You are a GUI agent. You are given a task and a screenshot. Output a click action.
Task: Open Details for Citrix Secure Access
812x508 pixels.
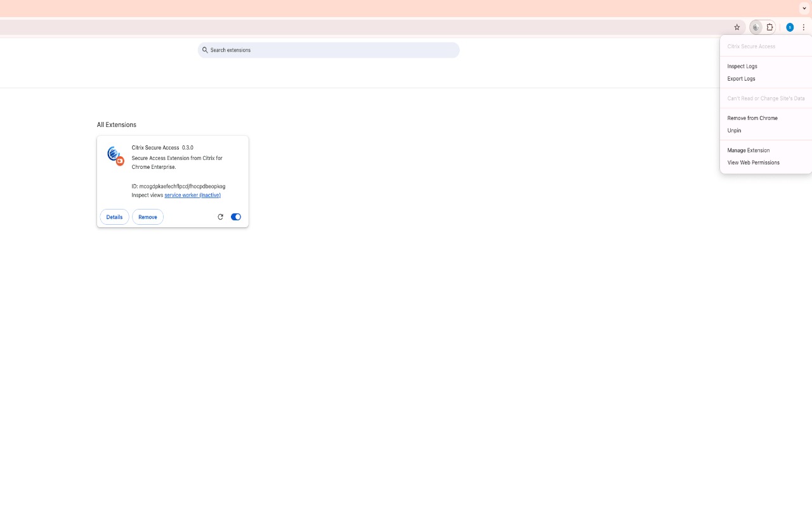point(114,217)
